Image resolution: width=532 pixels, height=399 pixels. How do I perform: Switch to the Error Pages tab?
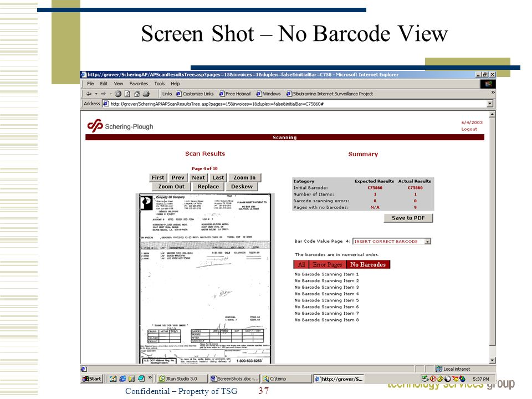(328, 264)
